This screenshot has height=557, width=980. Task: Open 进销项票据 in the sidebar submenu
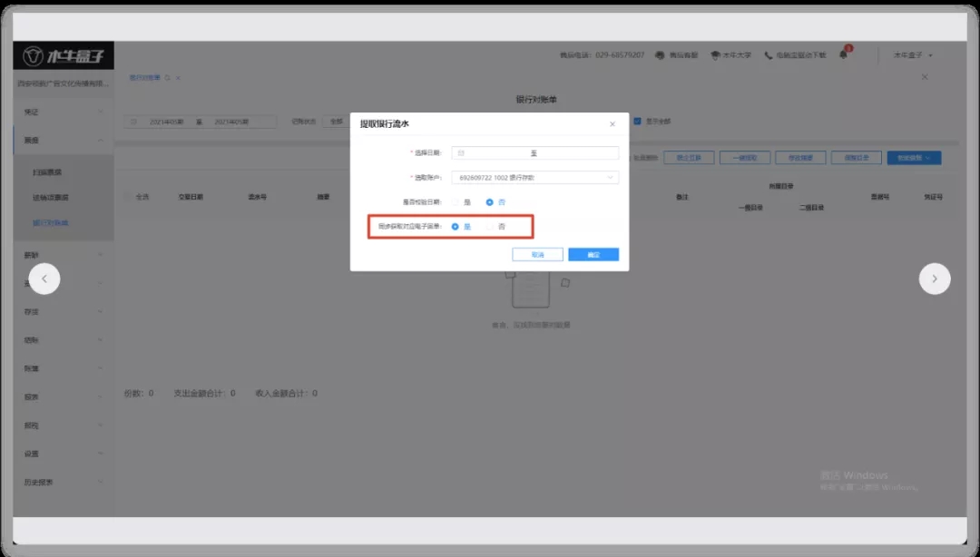(51, 198)
